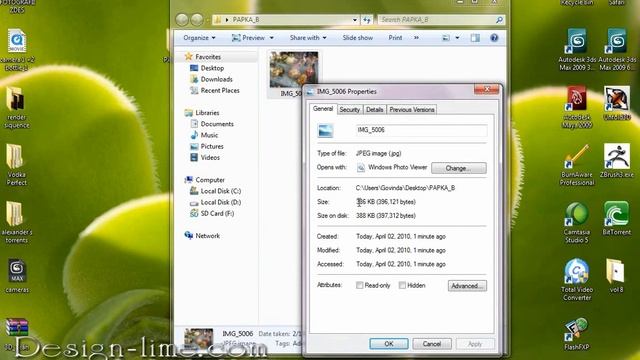Click Print in Explorer toolbar
The image size is (640, 360).
395,38
